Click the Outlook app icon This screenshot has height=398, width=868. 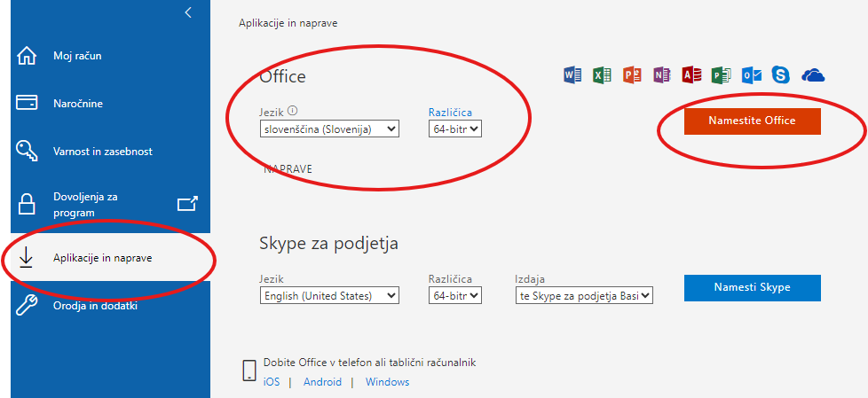(751, 74)
